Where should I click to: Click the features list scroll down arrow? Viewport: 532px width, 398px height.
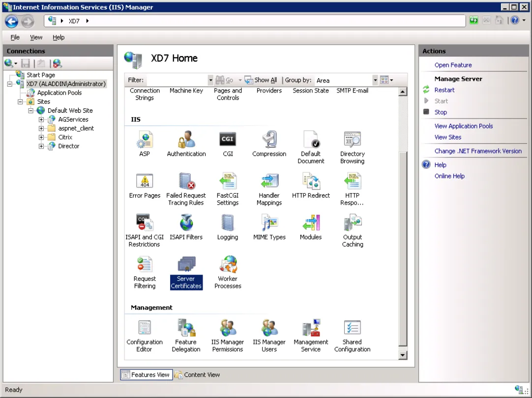pyautogui.click(x=402, y=355)
